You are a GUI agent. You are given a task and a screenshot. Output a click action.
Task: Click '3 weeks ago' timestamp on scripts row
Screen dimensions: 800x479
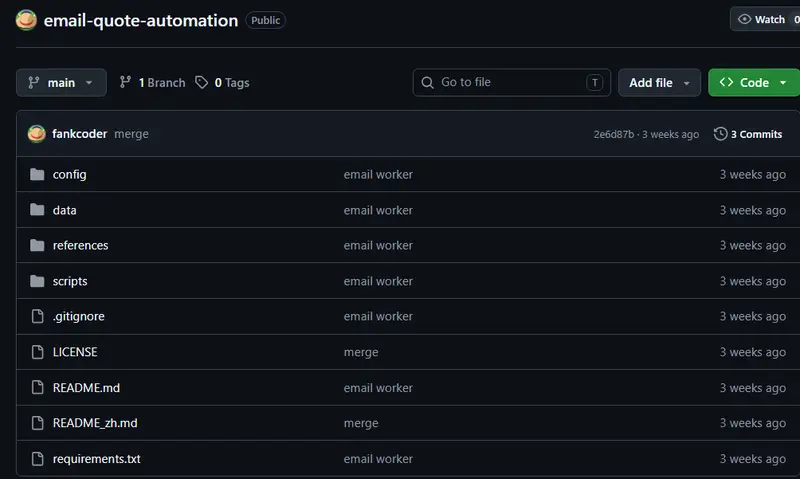tap(753, 281)
